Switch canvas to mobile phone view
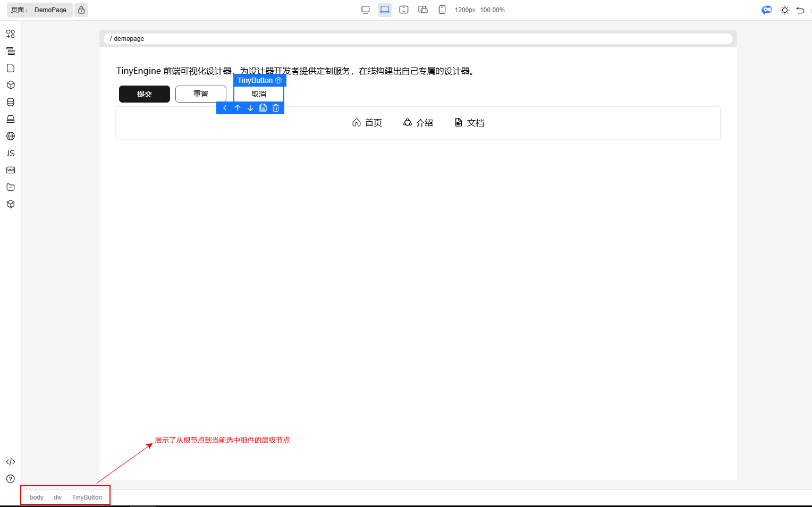Viewport: 812px width, 507px height. [x=442, y=10]
